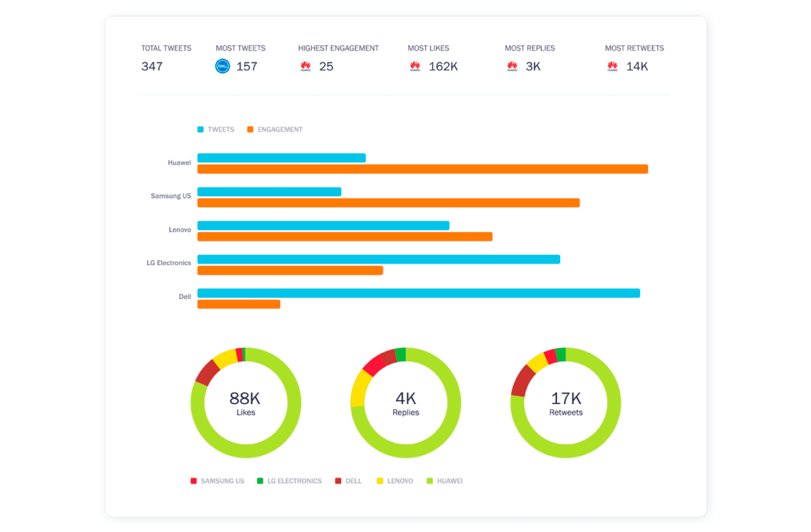Click the Samsung US axis label
Viewport: 811px width, 532px height.
click(x=171, y=196)
